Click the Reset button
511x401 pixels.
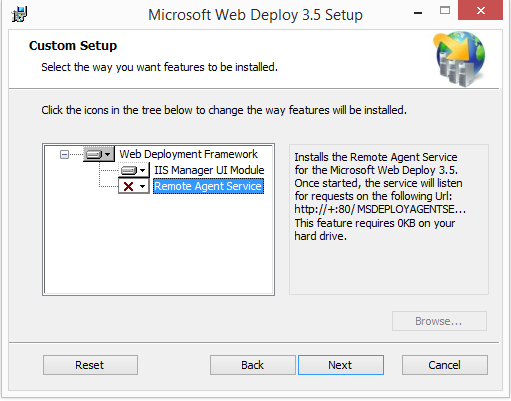click(x=90, y=365)
